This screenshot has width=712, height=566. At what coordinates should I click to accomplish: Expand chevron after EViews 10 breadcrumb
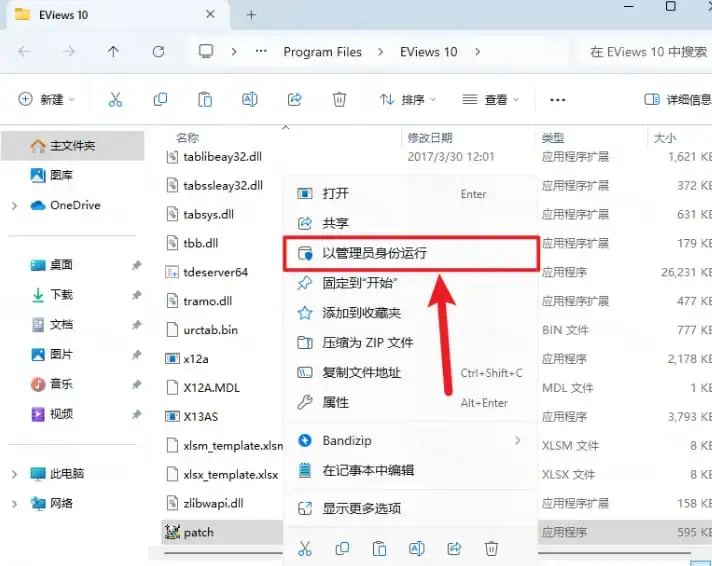point(478,52)
